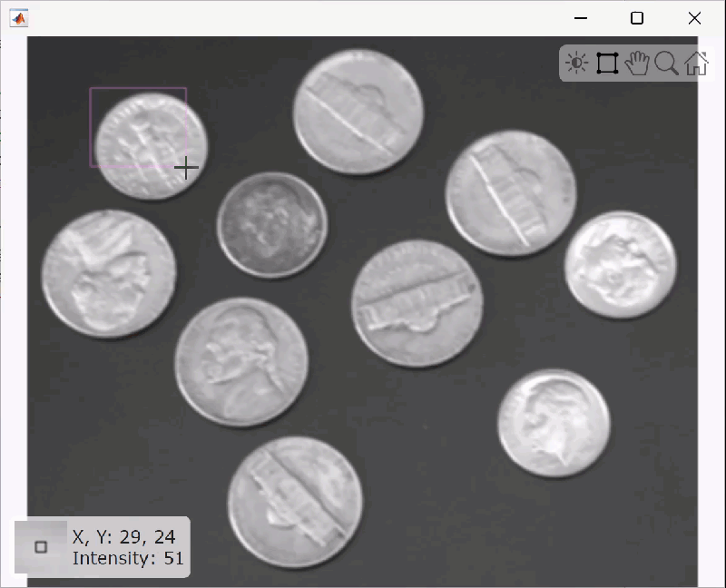Activate the hand pan tool
Image resolution: width=726 pixels, height=588 pixels.
pos(637,63)
